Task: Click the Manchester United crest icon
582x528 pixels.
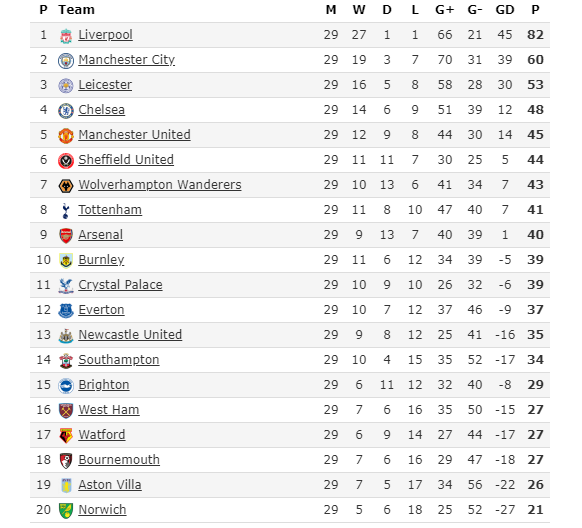Action: coord(66,135)
